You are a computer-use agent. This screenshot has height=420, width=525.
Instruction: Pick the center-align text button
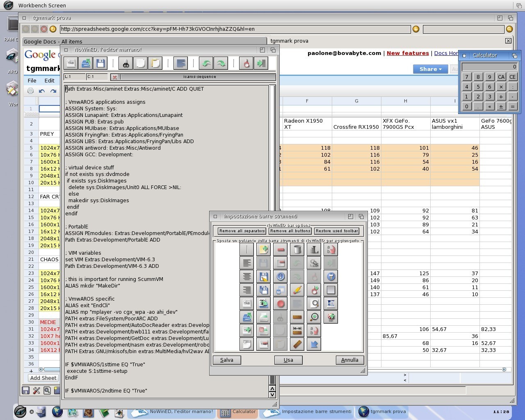tap(247, 276)
